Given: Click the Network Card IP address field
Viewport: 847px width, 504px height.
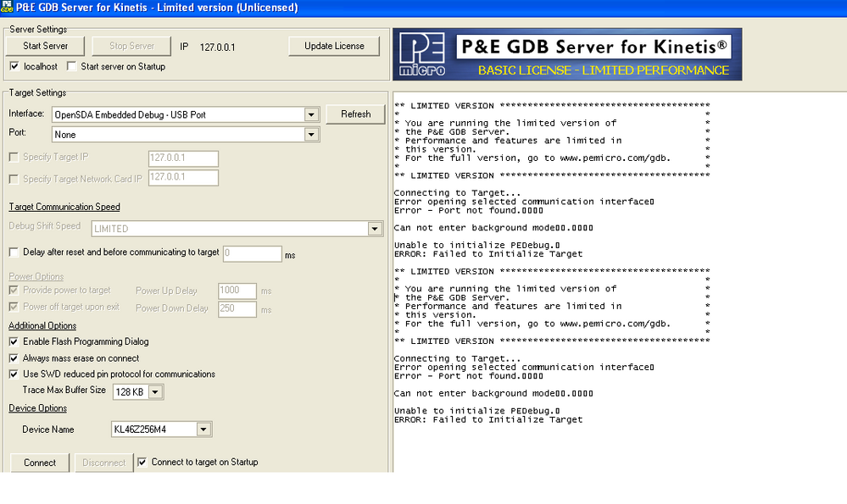Looking at the screenshot, I should coord(183,178).
